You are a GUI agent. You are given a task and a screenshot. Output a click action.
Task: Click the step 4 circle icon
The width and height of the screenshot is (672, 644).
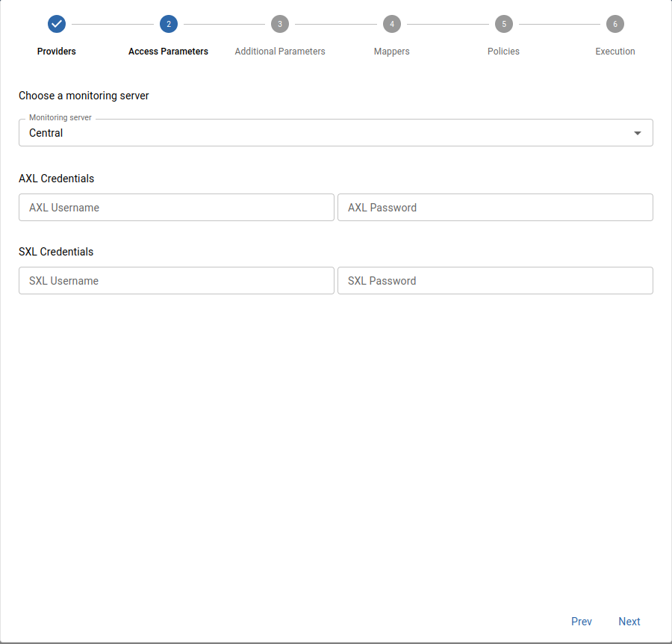pyautogui.click(x=392, y=24)
